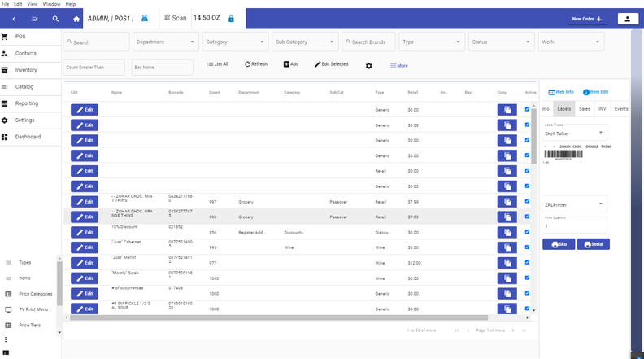
Task: Open Contacts in the sidebar
Action: click(x=31, y=54)
